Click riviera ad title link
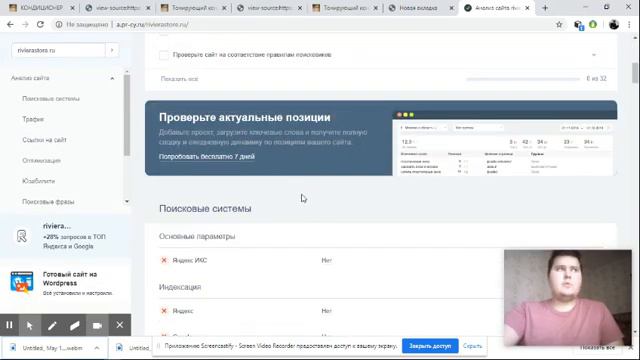This screenshot has width=640, height=360. [x=57, y=226]
